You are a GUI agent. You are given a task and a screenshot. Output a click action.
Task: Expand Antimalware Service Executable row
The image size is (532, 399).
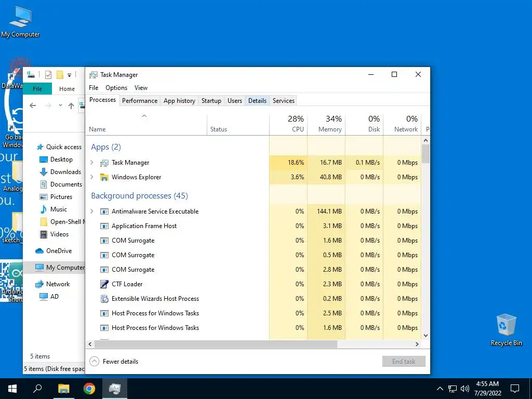point(91,211)
